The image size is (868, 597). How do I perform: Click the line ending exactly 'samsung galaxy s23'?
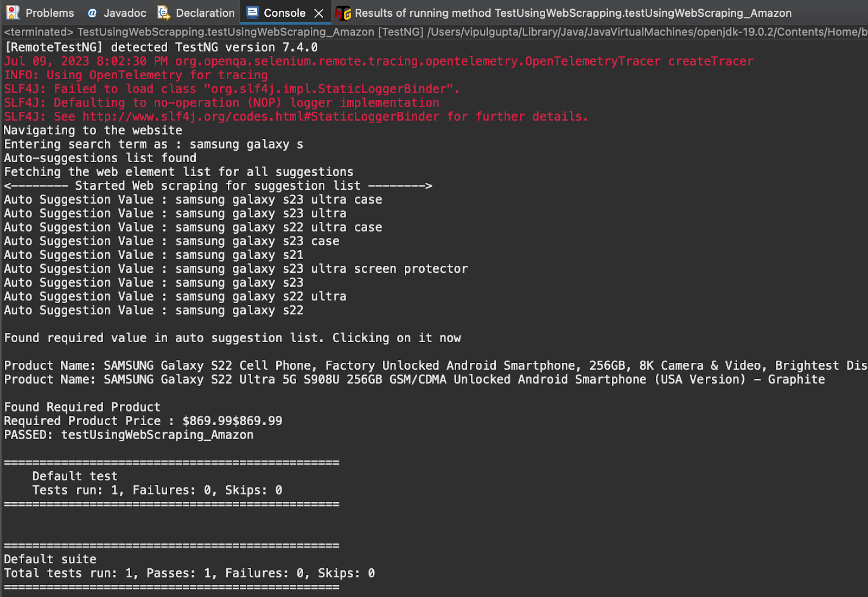click(154, 283)
